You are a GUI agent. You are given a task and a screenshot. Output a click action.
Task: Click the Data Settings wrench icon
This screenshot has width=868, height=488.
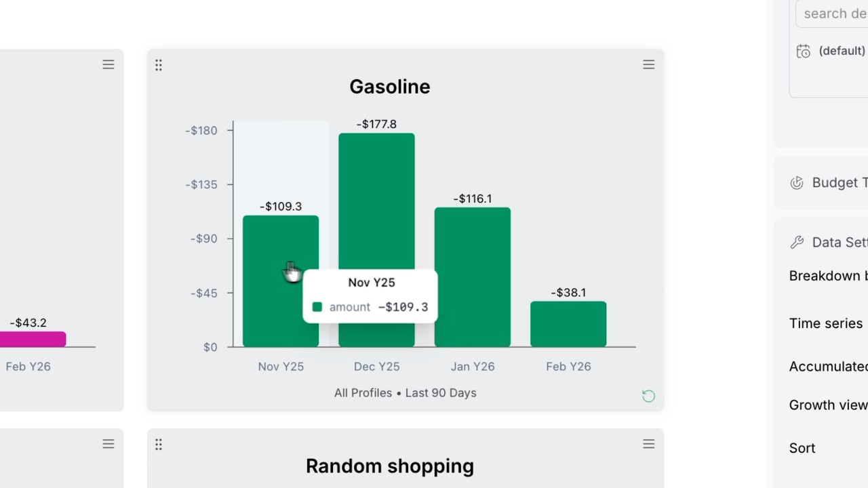(797, 242)
